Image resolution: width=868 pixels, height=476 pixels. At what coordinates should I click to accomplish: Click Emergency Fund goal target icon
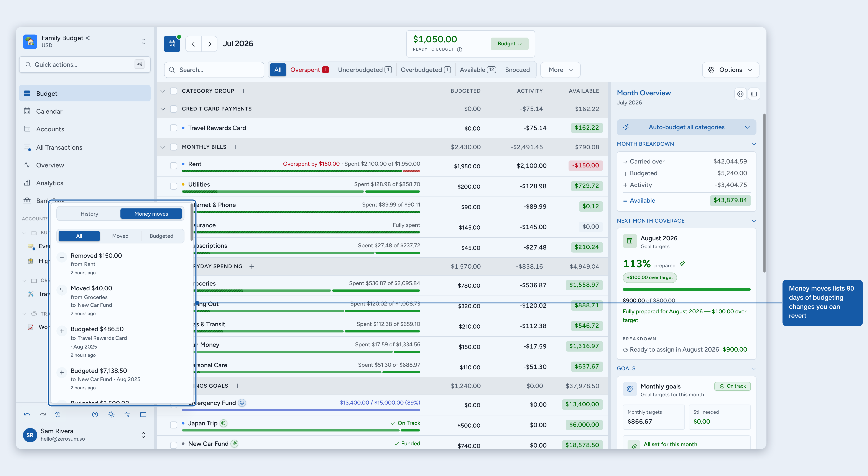click(x=242, y=403)
